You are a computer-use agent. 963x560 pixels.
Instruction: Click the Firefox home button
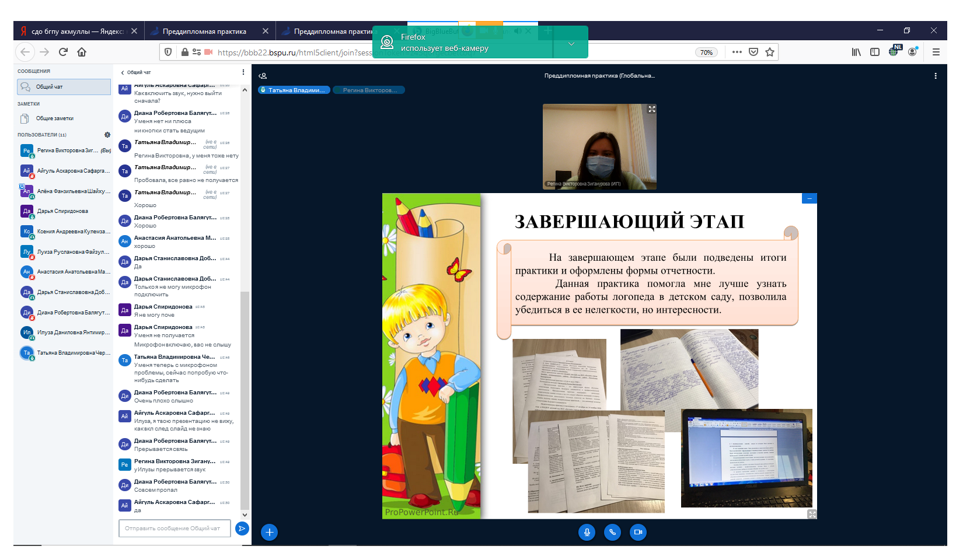[82, 52]
